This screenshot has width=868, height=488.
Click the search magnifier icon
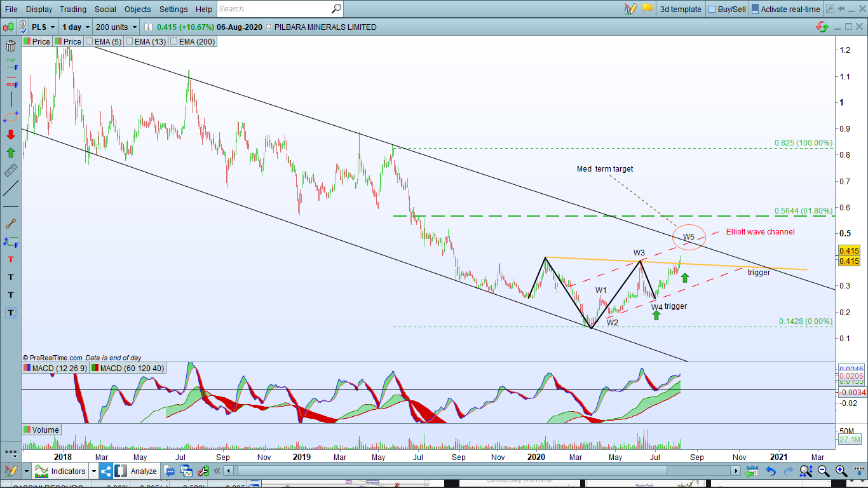(336, 9)
